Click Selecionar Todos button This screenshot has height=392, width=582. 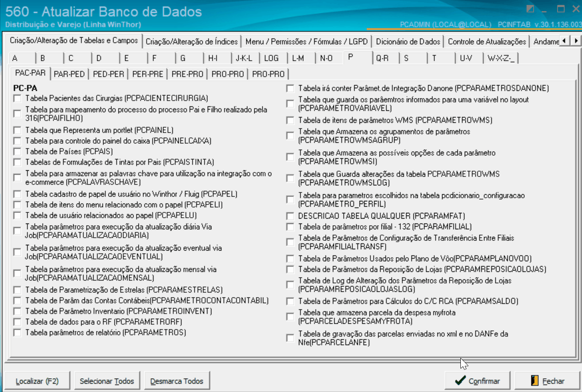[x=107, y=381]
